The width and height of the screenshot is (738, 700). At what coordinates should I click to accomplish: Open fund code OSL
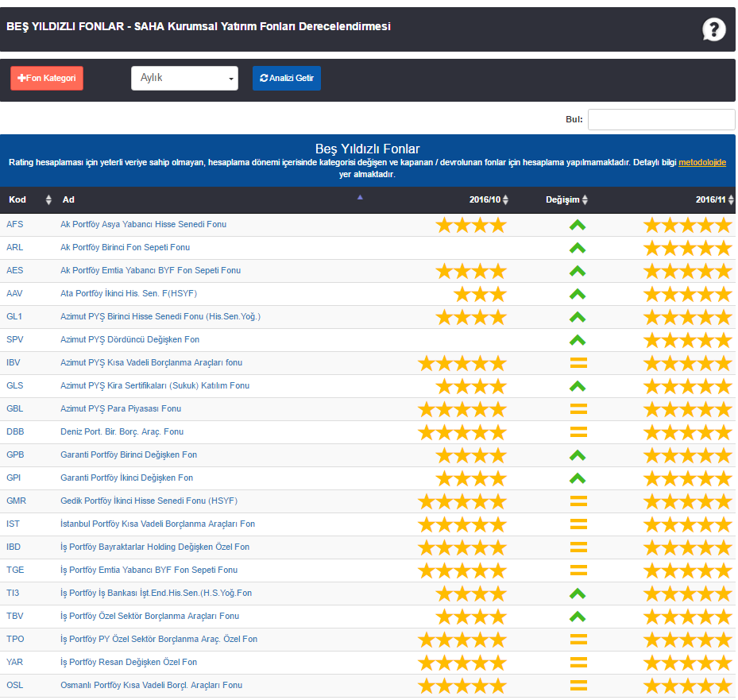point(14,686)
